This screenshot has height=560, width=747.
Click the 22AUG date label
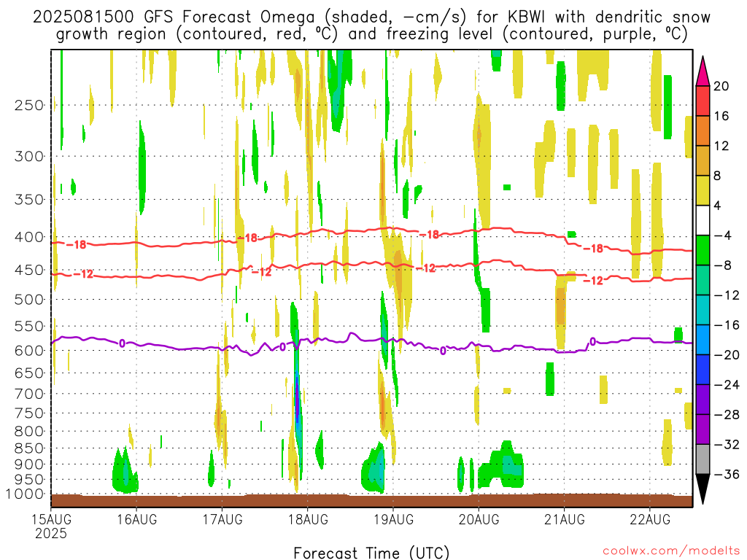coord(650,519)
